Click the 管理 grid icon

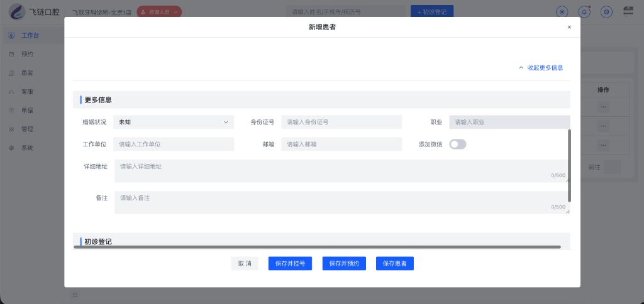pos(11,129)
